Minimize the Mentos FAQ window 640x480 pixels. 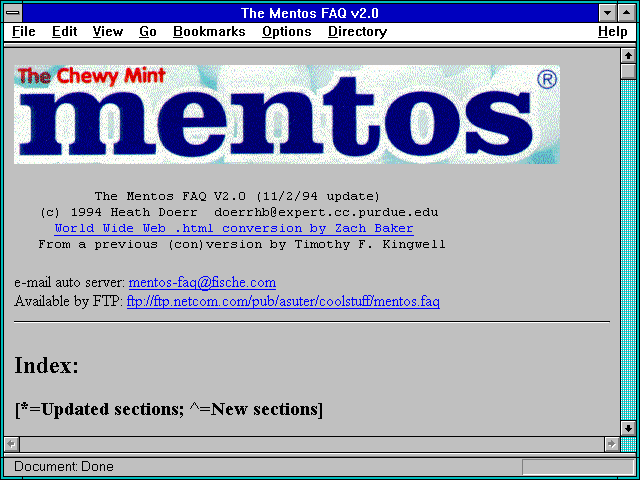click(608, 13)
